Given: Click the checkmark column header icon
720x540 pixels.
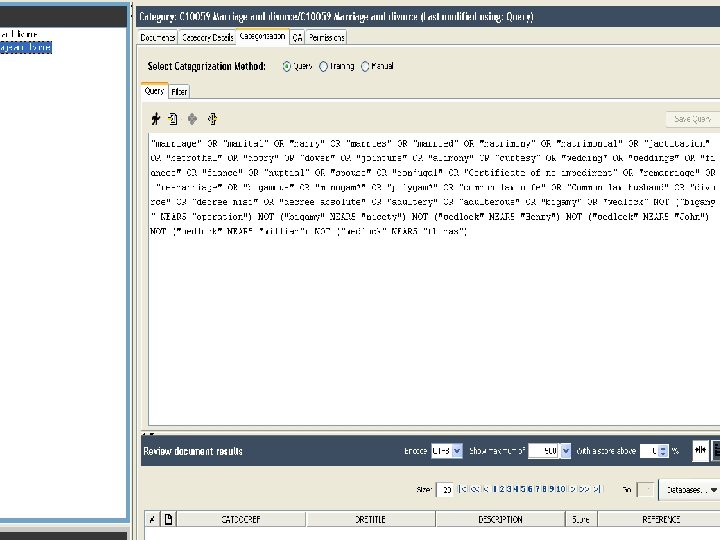Looking at the screenshot, I should point(152,519).
